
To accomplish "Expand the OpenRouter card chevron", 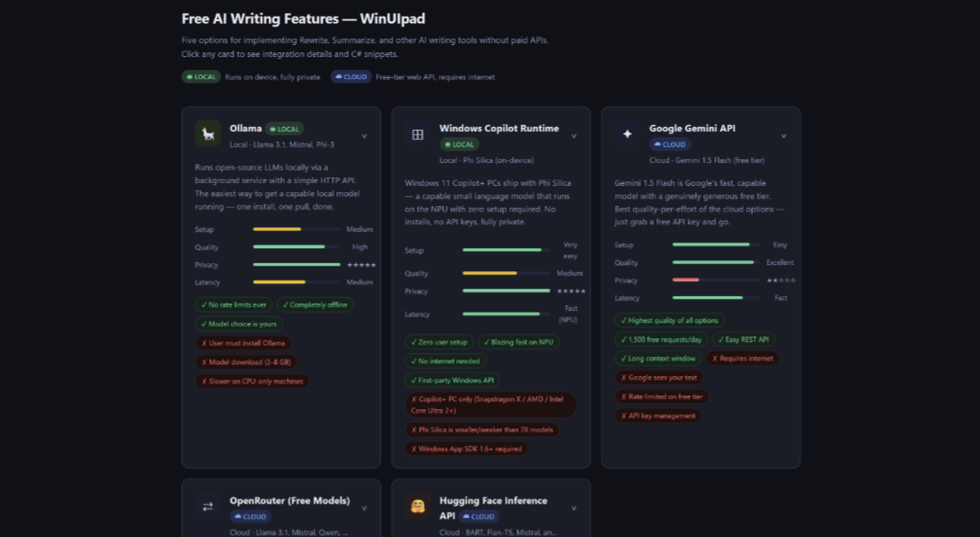I will pos(364,508).
